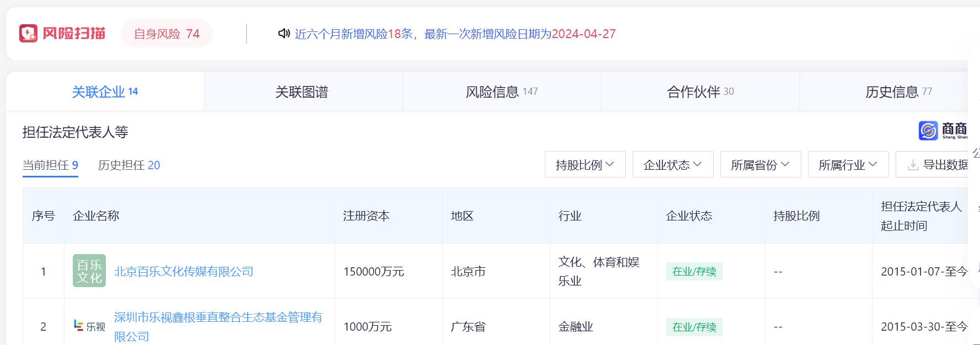Open the 自身风险 74 badge

(x=167, y=34)
